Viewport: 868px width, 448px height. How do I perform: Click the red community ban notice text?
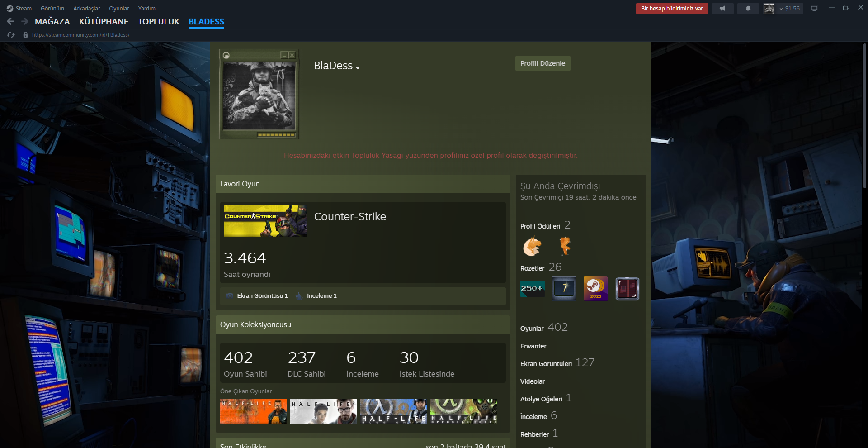point(431,155)
